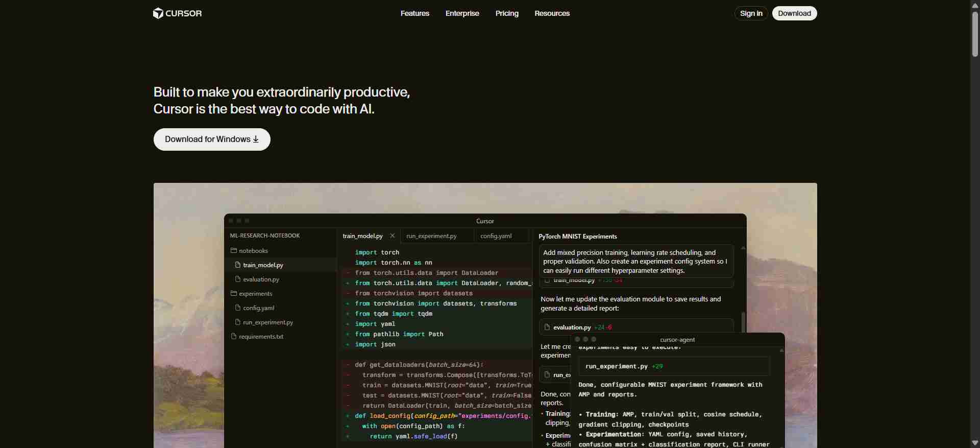Click the notebooks folder icon
The height and width of the screenshot is (448, 980).
[x=234, y=251]
